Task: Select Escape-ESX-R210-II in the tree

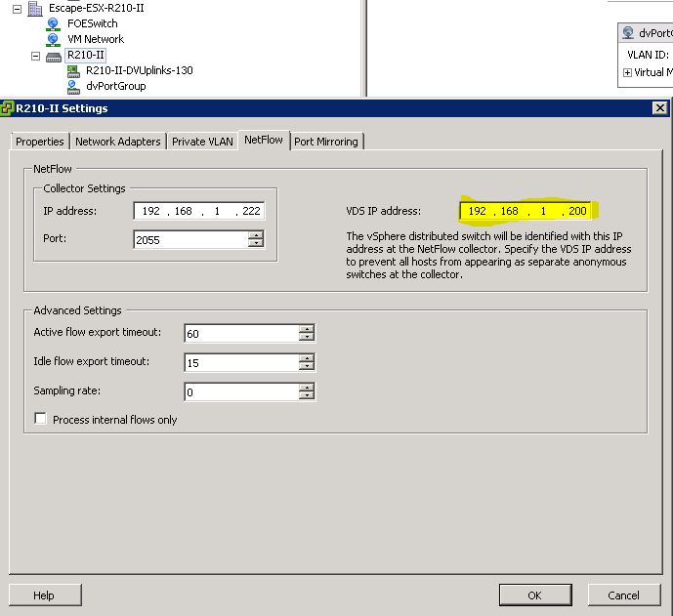Action: tap(96, 8)
